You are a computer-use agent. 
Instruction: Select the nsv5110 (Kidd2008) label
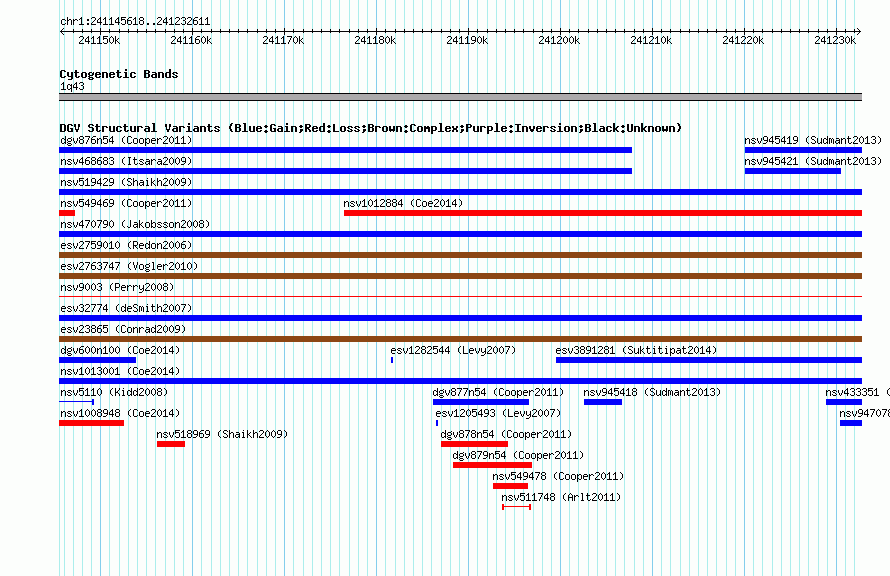click(x=114, y=392)
